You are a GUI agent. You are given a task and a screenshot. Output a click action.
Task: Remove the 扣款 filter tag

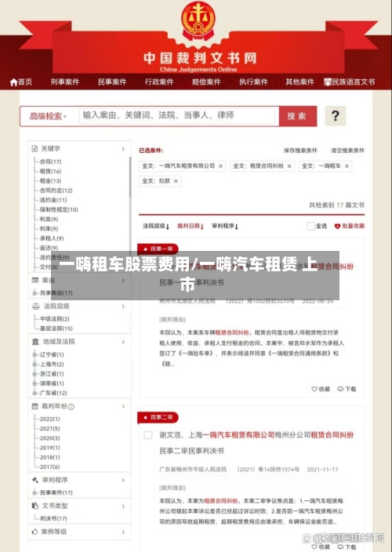176,181
